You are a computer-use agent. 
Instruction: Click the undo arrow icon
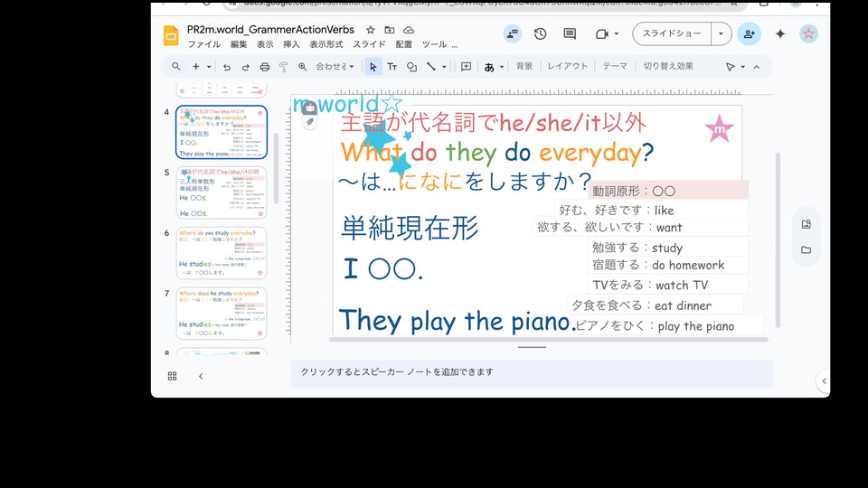[x=227, y=67]
